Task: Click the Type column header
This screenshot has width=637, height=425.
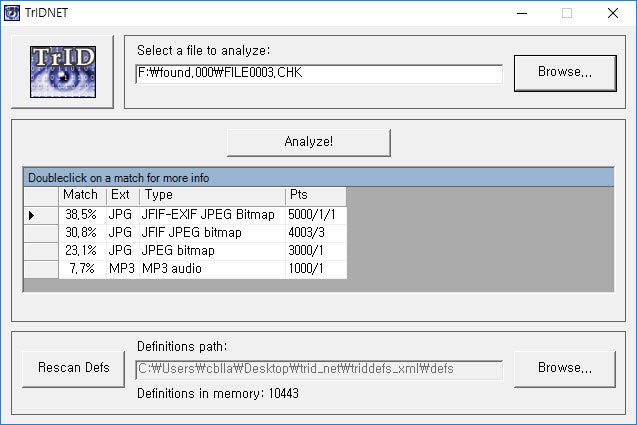Action: pos(211,195)
